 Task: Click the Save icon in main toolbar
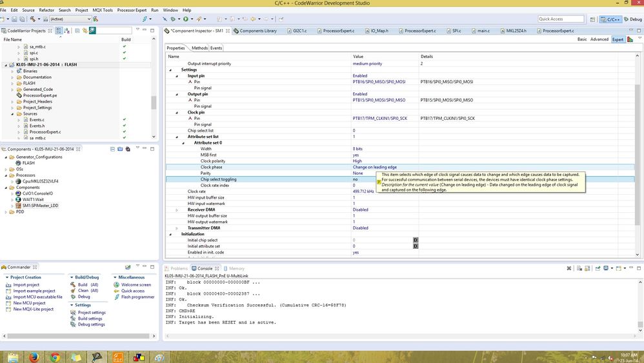(14, 19)
